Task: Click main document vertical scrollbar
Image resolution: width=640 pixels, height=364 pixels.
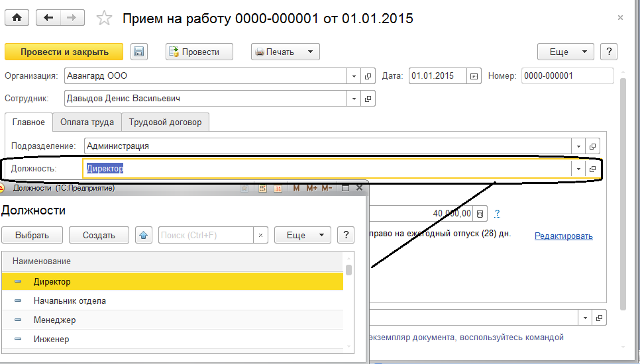Action: (x=623, y=194)
